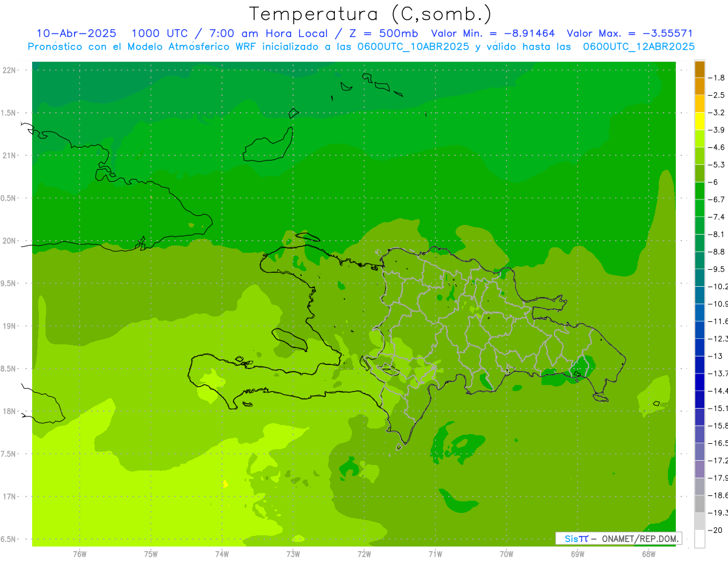Screen dimensions: 728x562
Task: Click the title "Temperatura (C,somb.)"
Action: [371, 15]
